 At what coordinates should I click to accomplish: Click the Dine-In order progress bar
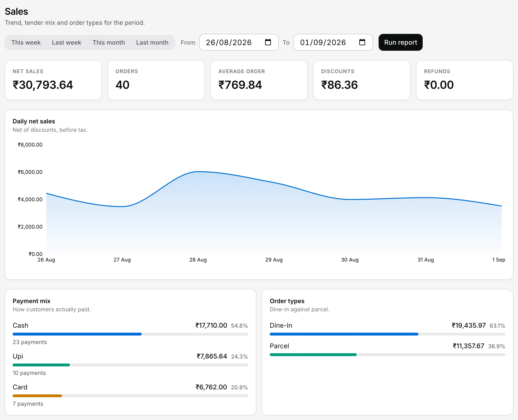tap(387, 334)
